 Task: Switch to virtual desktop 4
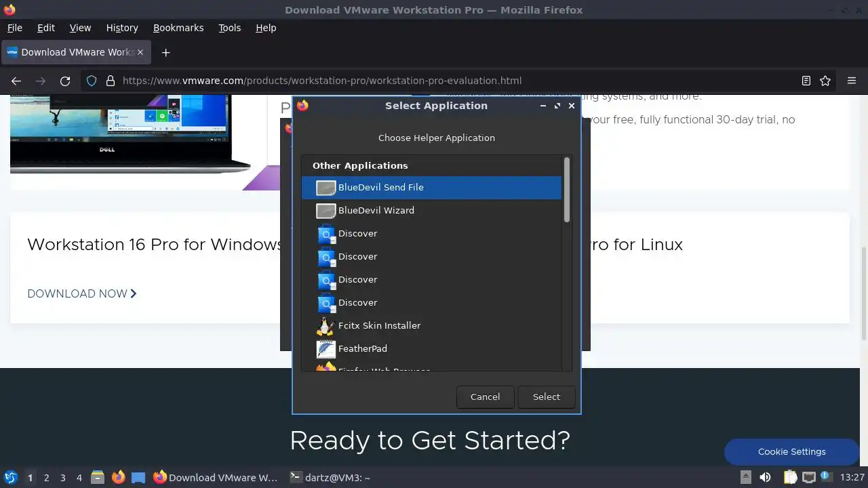(x=79, y=478)
